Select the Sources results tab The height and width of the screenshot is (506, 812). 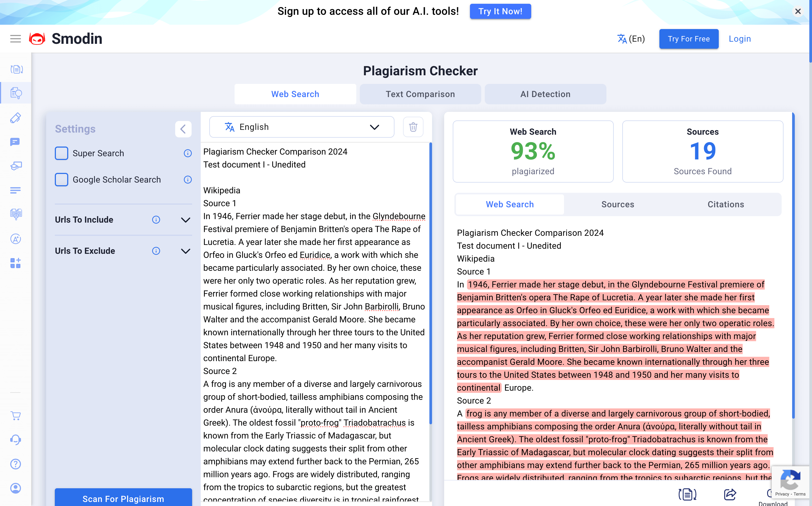(x=618, y=204)
